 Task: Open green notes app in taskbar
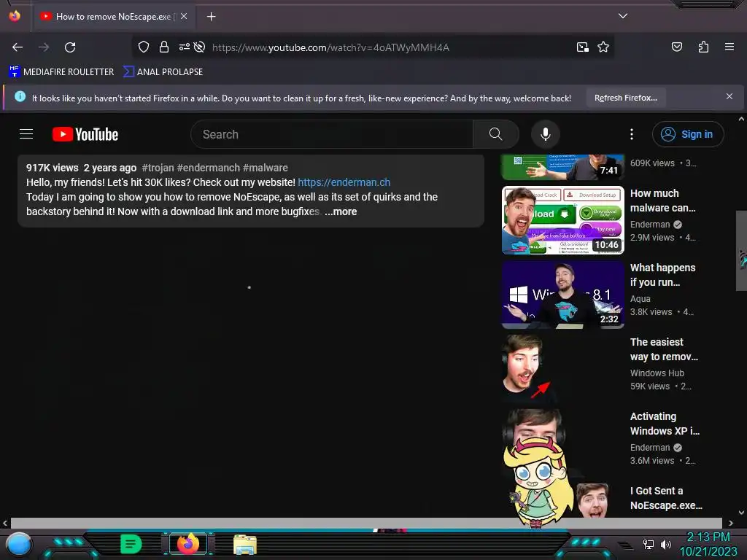(x=131, y=544)
